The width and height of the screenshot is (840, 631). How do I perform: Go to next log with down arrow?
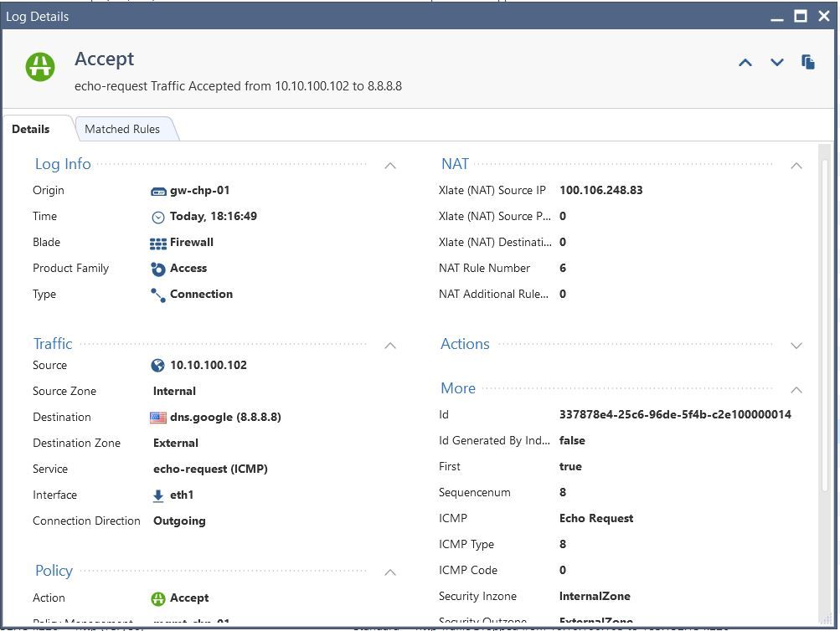[x=776, y=63]
